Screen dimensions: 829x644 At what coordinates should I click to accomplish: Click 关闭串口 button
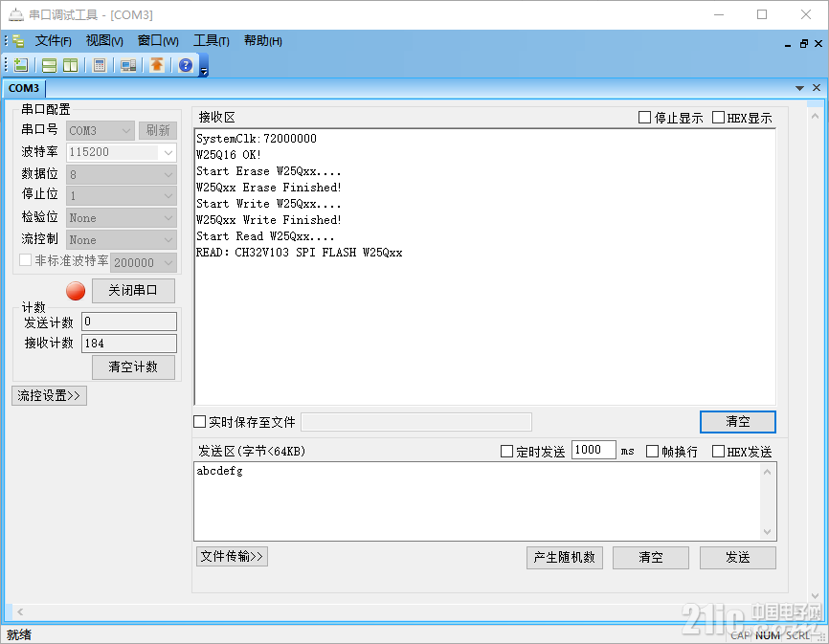tap(133, 291)
